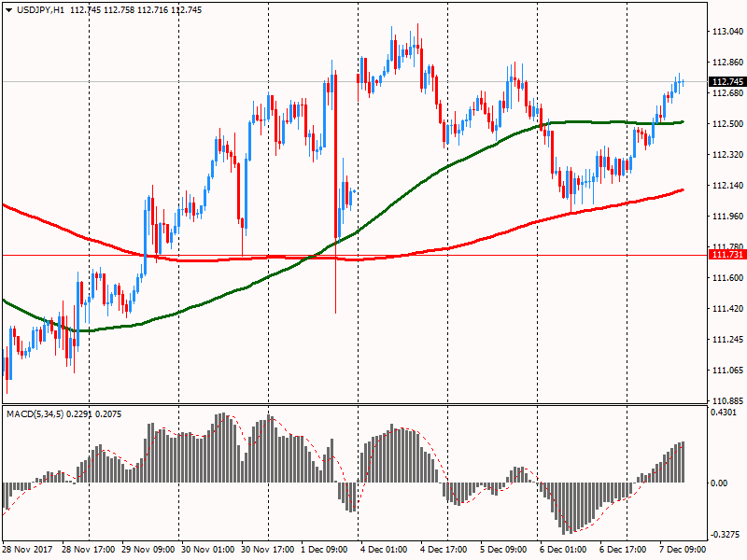Click the 113.040 price axis label
This screenshot has width=747, height=560.
click(x=726, y=32)
